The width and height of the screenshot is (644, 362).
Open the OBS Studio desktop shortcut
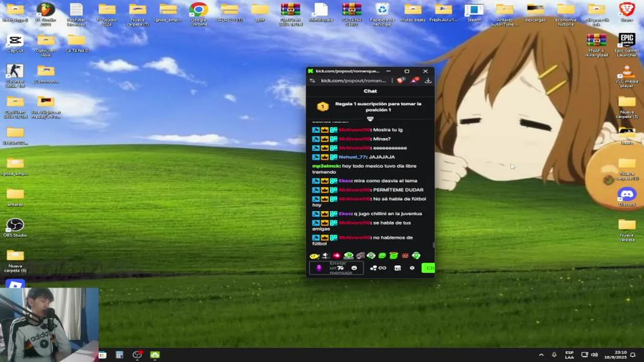pyautogui.click(x=15, y=228)
